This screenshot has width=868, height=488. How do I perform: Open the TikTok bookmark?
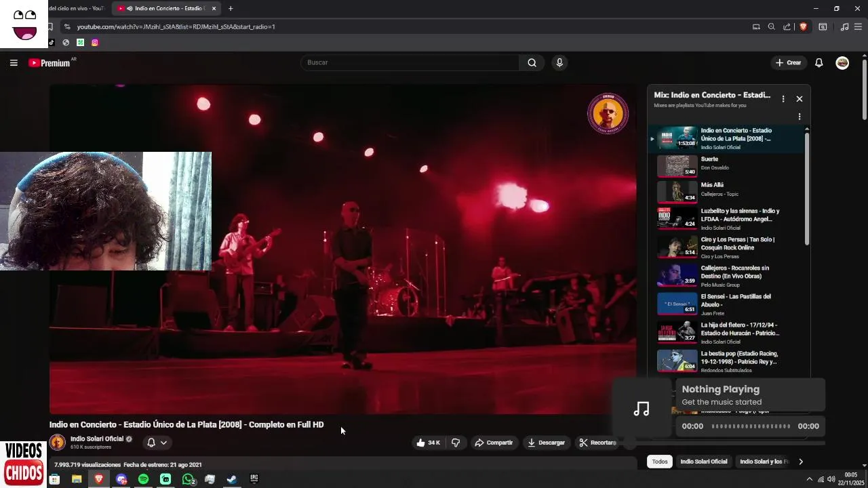coord(52,42)
